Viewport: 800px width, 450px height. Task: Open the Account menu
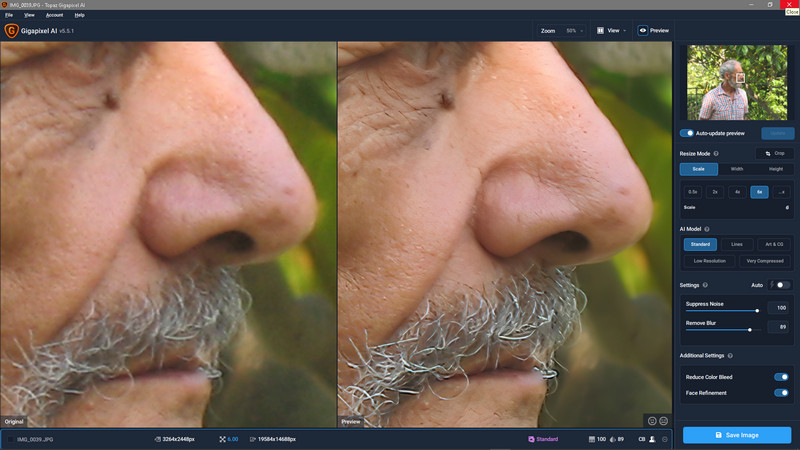[x=54, y=15]
